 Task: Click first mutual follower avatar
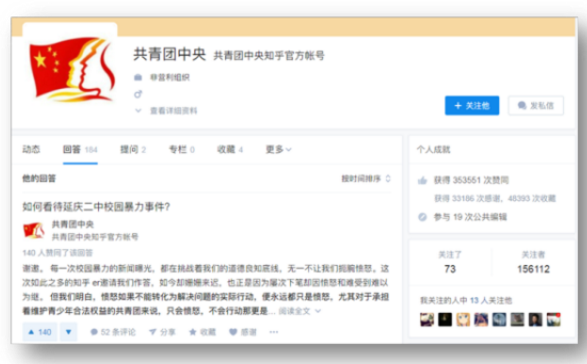tap(427, 319)
